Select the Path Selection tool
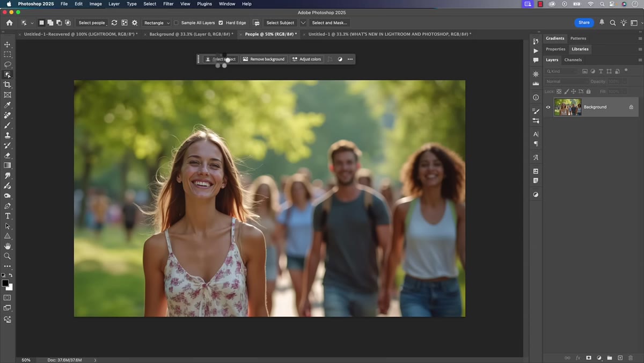Viewport: 644px width, 363px height. click(8, 226)
